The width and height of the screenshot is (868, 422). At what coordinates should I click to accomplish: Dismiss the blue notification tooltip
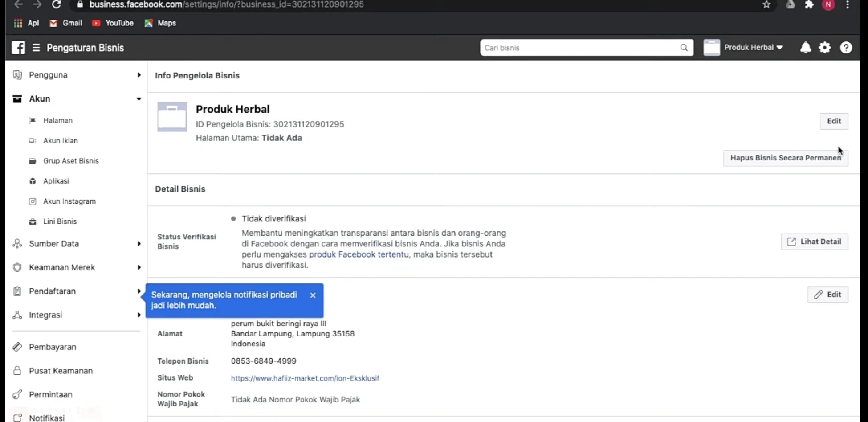click(x=313, y=295)
